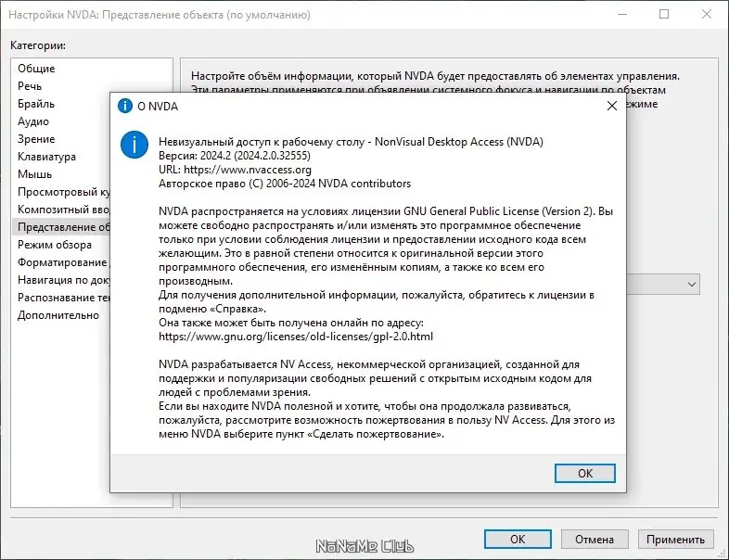Click the Отмена button

[595, 539]
